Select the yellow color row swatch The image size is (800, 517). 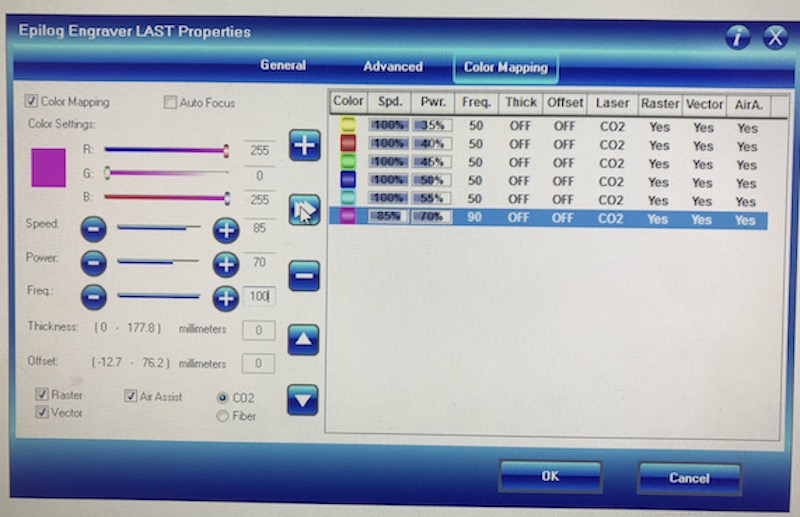click(x=348, y=124)
